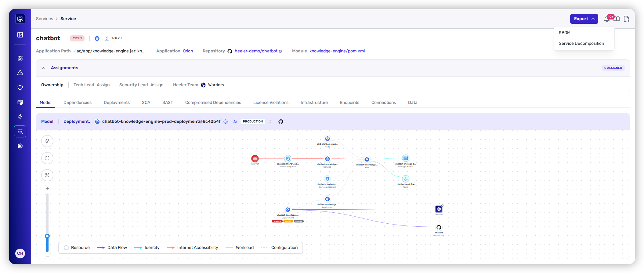Open the dashboard grid icon
The width and height of the screenshot is (644, 273).
coord(20,58)
